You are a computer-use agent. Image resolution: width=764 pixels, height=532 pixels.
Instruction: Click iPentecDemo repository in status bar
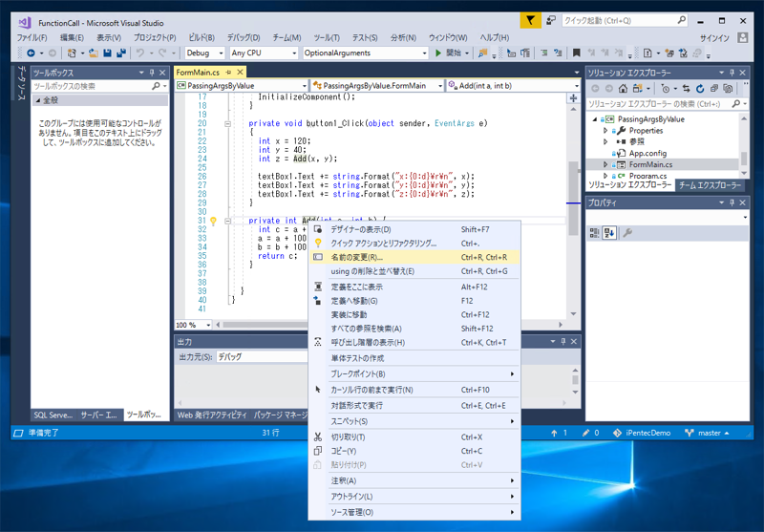[642, 433]
